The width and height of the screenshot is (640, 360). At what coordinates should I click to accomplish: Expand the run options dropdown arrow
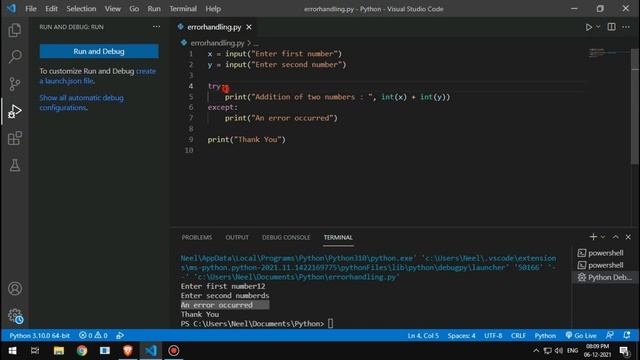click(x=598, y=27)
